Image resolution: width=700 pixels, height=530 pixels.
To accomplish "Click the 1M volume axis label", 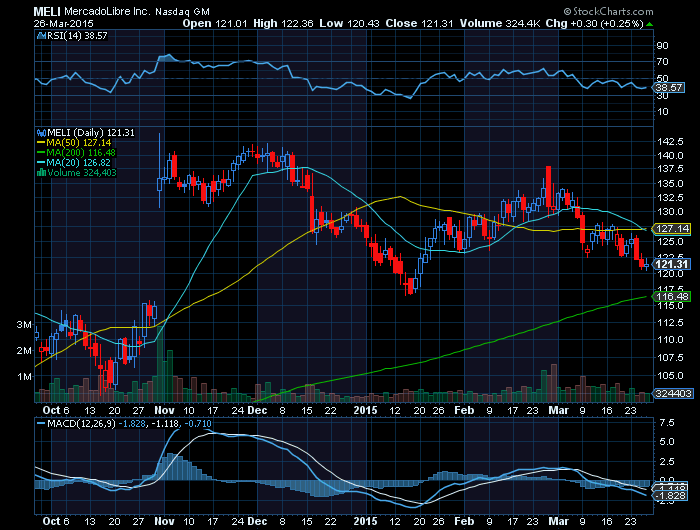I will (x=24, y=376).
